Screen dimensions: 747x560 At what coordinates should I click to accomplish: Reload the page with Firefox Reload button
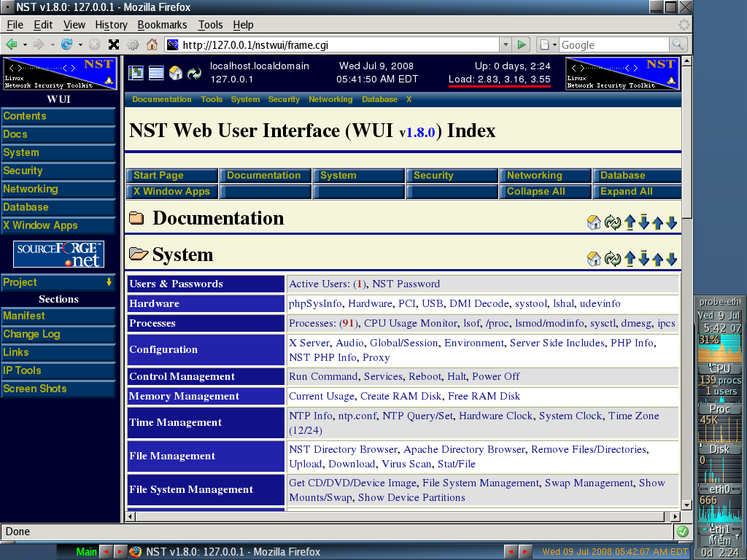point(66,44)
